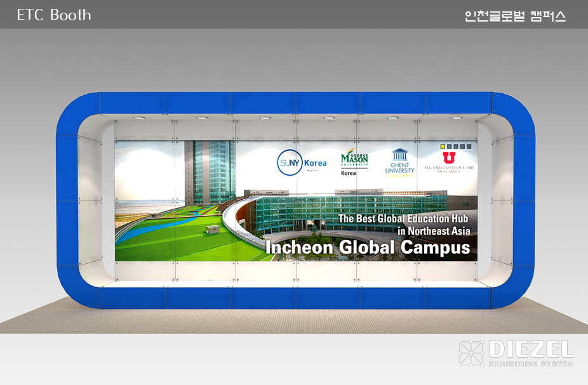Click the leftmost ceiling spotlight in the booth
Viewport: 588px width, 385px height.
pyautogui.click(x=139, y=117)
